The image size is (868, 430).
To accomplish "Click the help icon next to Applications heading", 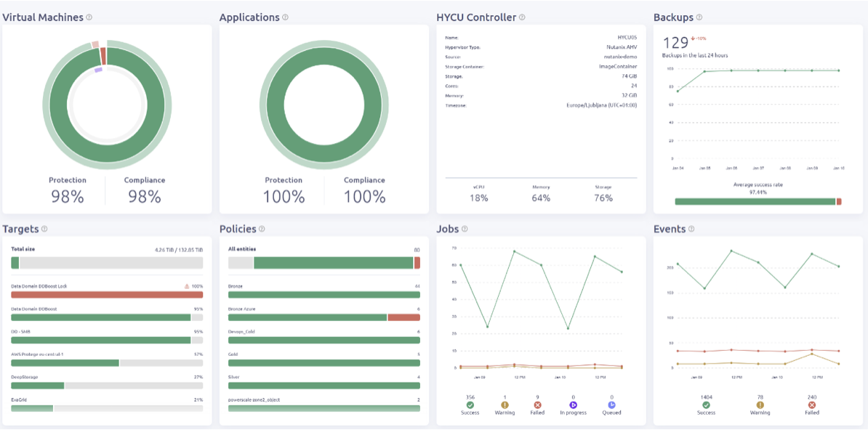I will [x=285, y=17].
